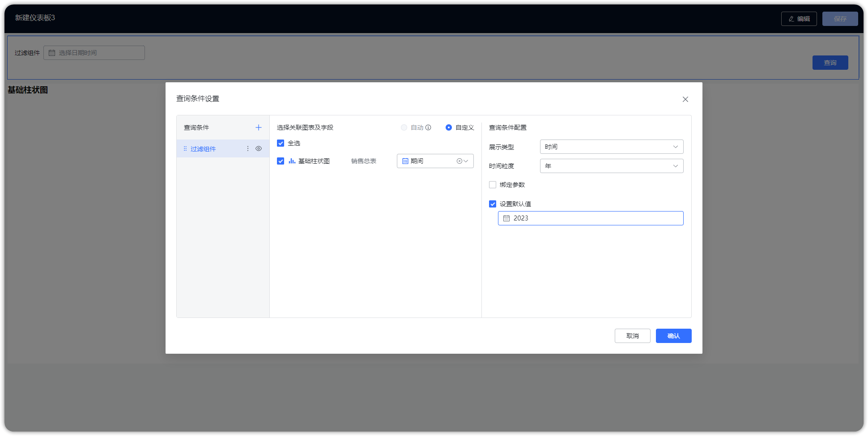Screen dimensions: 868x436
Task: Toggle the 全选 checkbox
Action: click(x=281, y=143)
